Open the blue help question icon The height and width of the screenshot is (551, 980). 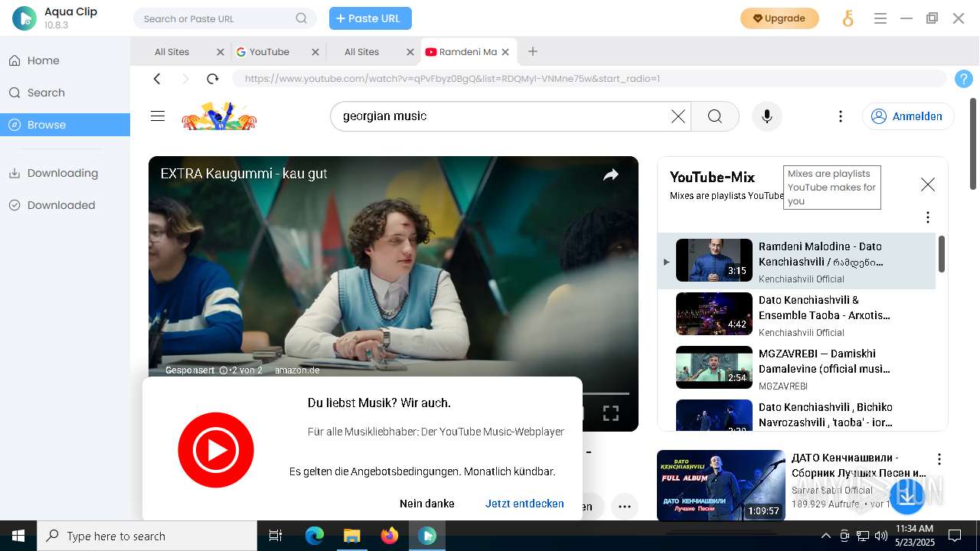964,79
